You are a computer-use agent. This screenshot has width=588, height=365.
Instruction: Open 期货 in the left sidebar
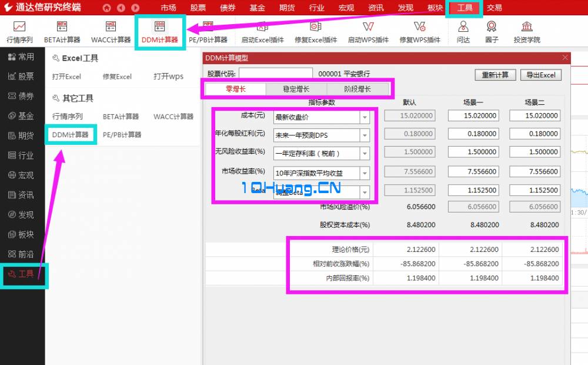tap(21, 135)
